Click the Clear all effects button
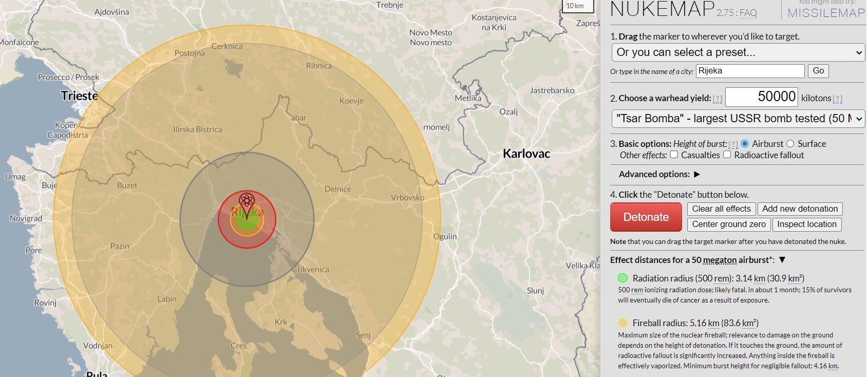868x377 pixels. (721, 209)
